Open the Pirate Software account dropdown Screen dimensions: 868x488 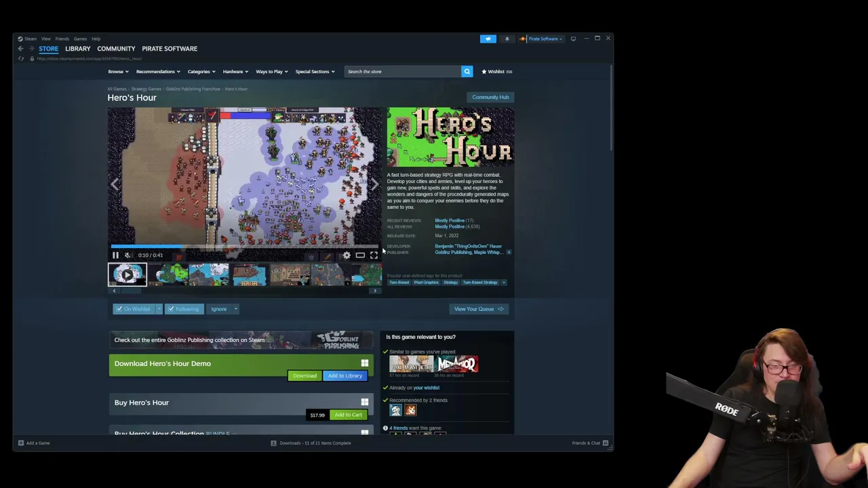(541, 39)
